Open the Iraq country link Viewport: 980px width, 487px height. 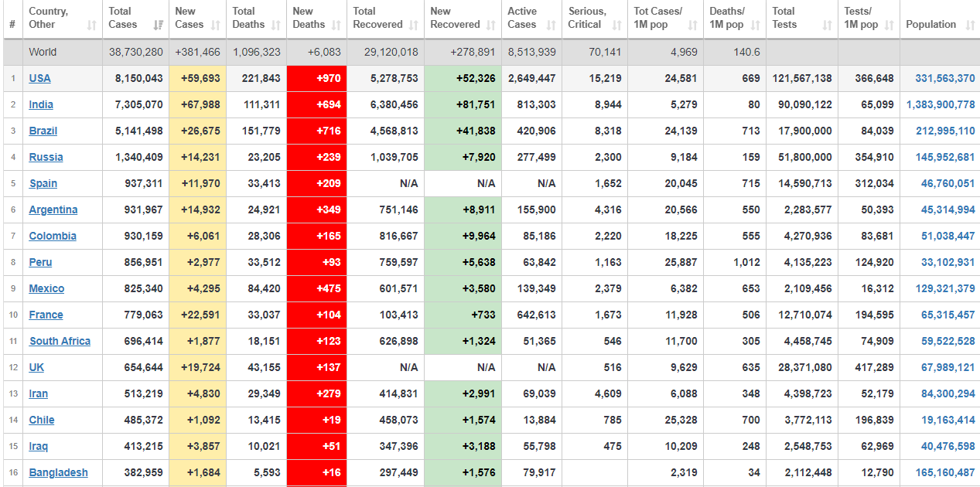[39, 446]
